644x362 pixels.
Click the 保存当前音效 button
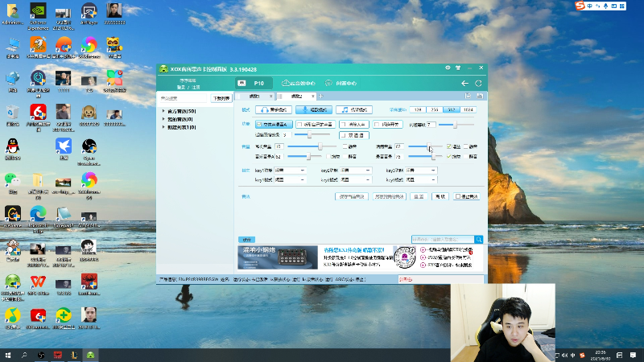[352, 196]
